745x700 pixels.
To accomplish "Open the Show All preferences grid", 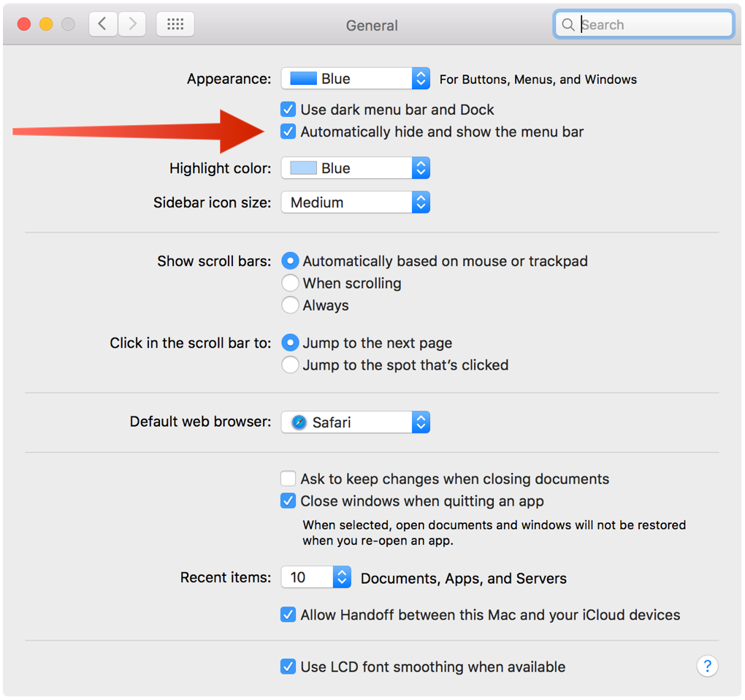I will tap(175, 24).
